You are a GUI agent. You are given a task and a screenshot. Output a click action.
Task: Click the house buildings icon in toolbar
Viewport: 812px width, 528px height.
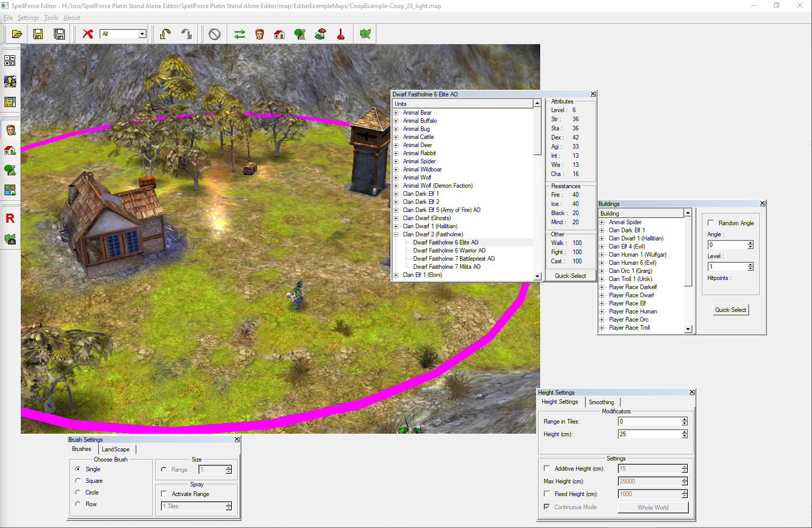279,34
